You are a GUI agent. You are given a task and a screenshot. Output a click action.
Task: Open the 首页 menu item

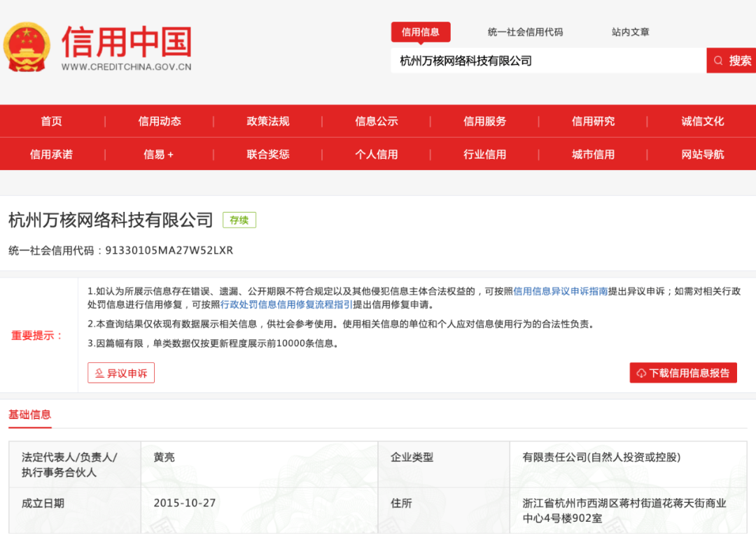51,120
